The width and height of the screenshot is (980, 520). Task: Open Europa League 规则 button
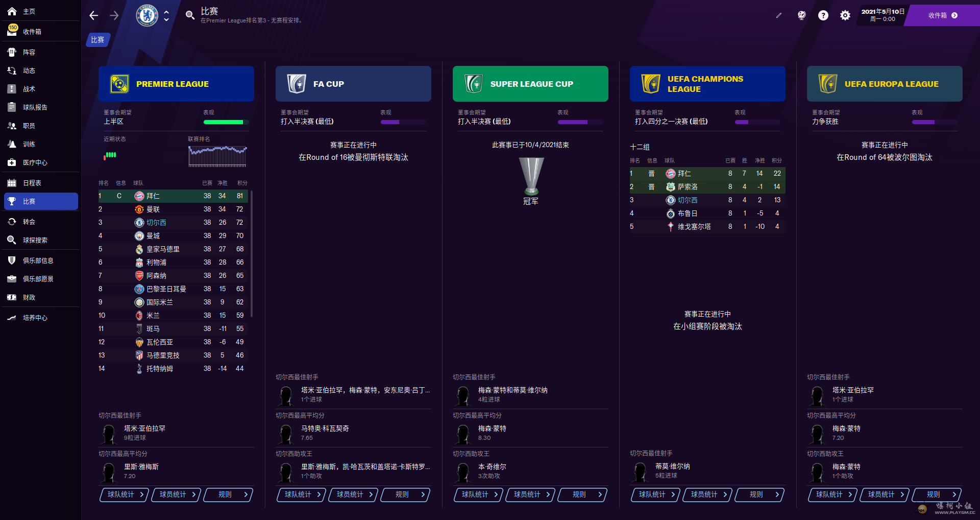(937, 494)
